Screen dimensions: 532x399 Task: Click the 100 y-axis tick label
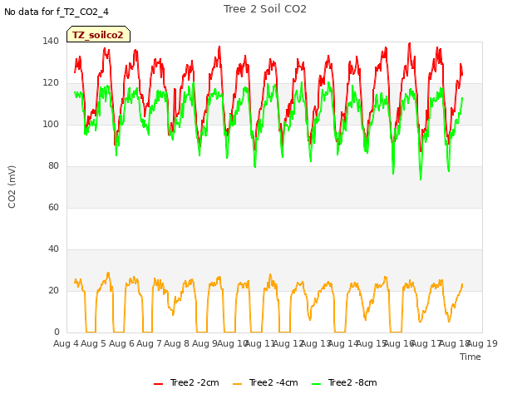(x=51, y=124)
